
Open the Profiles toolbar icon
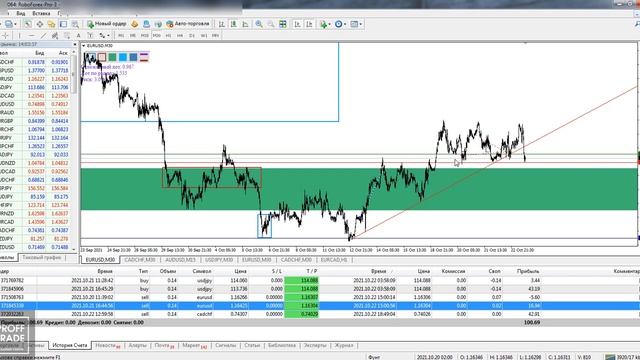(x=8, y=24)
